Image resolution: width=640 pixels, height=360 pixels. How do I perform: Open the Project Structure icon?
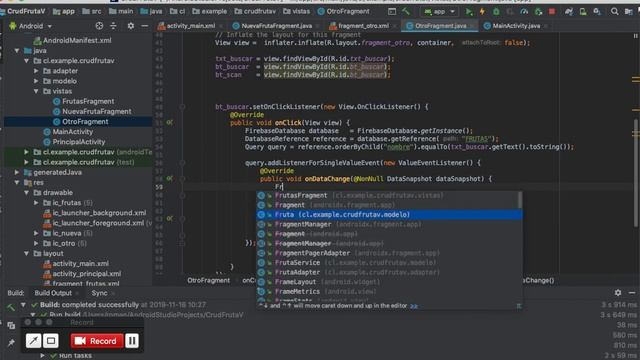tap(629, 12)
